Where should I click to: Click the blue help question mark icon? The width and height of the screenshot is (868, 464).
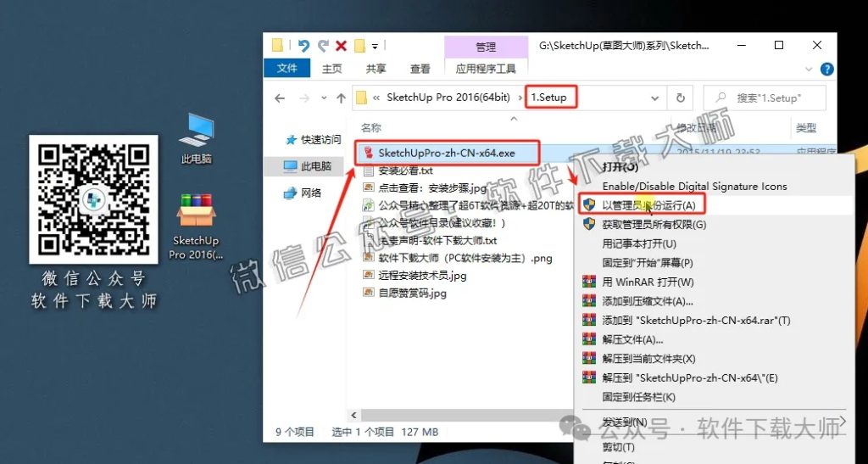pos(827,70)
